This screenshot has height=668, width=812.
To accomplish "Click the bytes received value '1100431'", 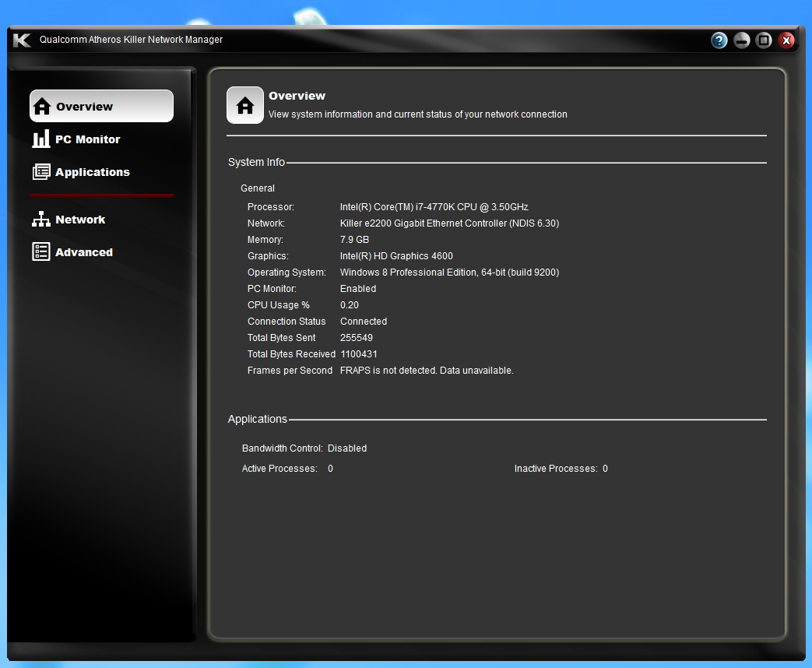I will click(x=358, y=354).
